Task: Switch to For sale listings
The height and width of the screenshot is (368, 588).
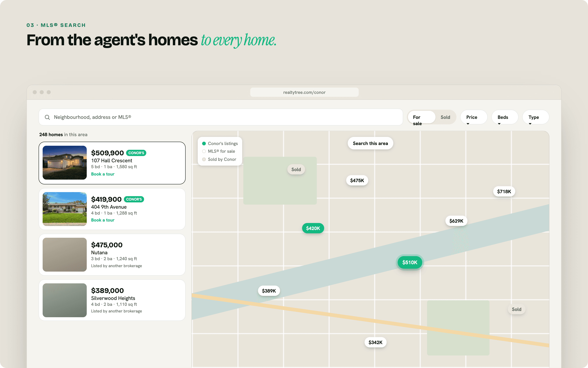Action: click(422, 117)
